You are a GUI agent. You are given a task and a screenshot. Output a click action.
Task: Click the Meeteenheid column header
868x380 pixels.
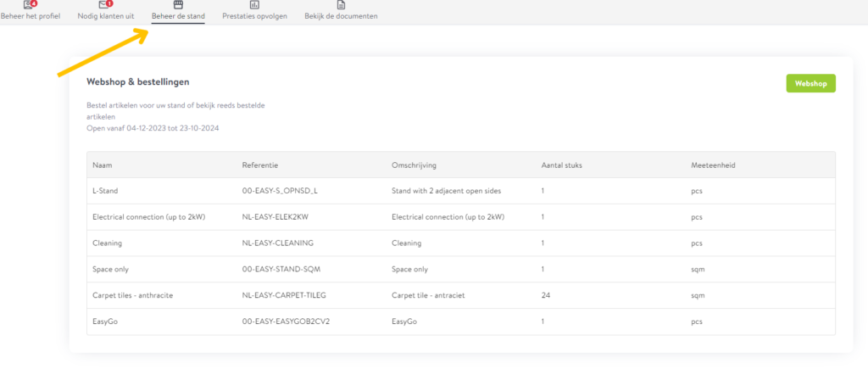[713, 165]
